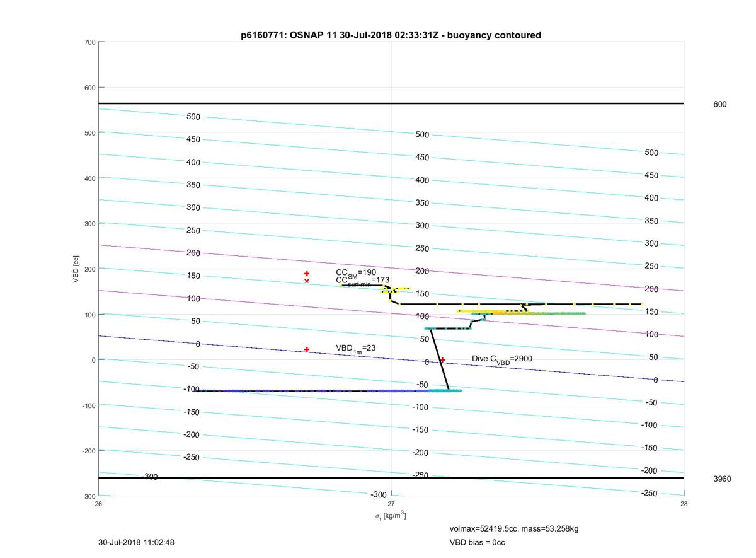Click the red x marker beside CC surf min
This screenshot has width=756, height=558.
tap(307, 281)
